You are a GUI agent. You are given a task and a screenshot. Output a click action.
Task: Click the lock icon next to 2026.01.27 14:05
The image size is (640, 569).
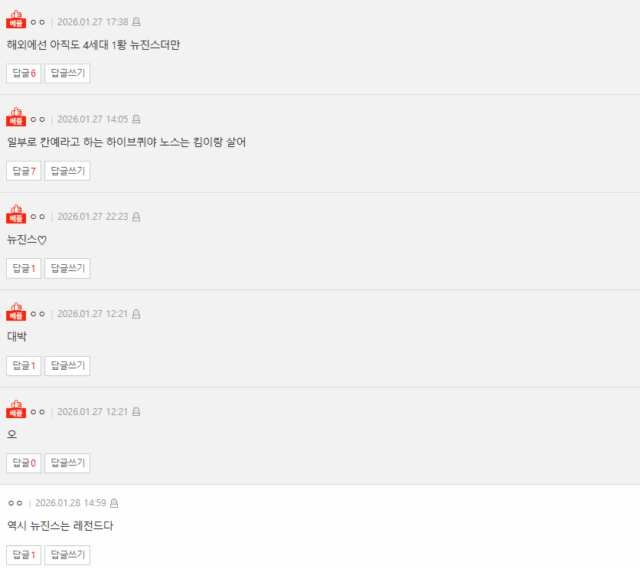(x=136, y=119)
